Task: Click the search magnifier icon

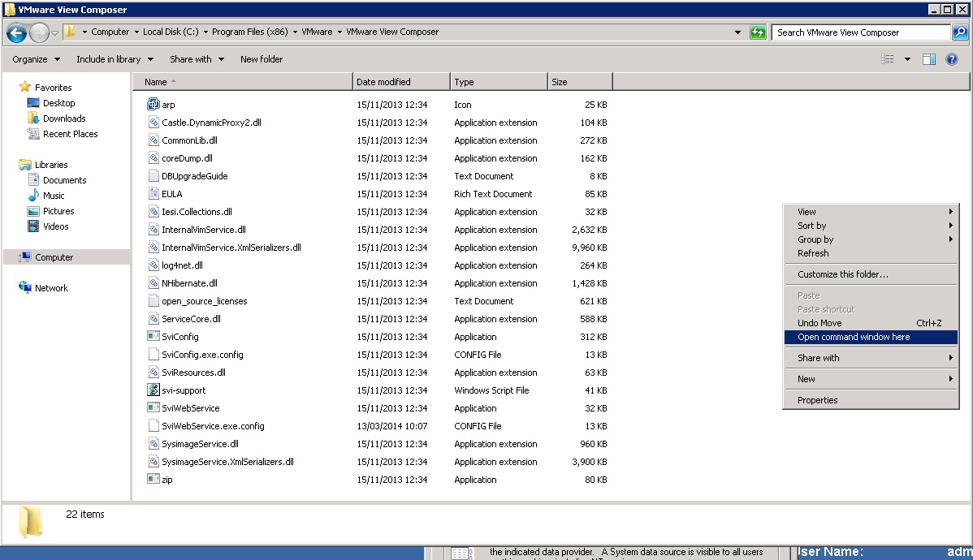Action: point(960,32)
